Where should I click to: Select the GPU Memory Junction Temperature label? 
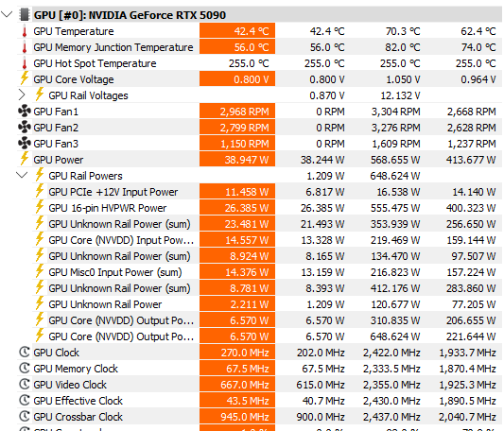pyautogui.click(x=113, y=47)
